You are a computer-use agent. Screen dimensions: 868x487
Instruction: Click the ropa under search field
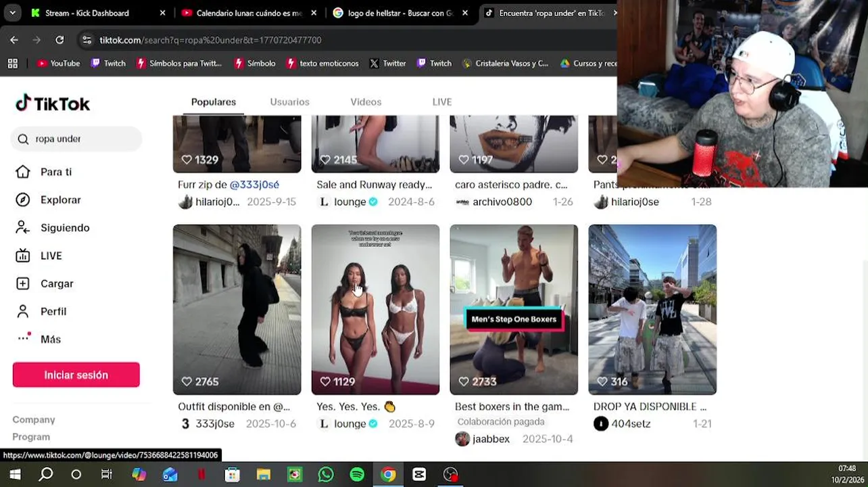(x=76, y=139)
